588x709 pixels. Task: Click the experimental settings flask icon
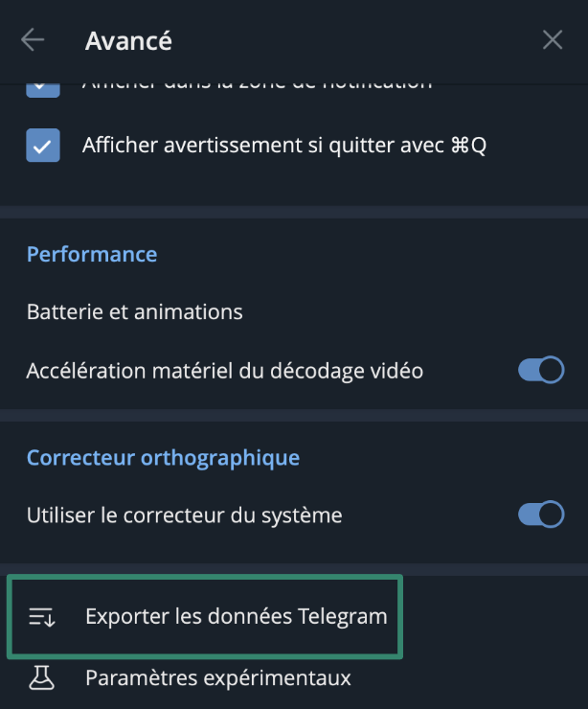click(42, 677)
